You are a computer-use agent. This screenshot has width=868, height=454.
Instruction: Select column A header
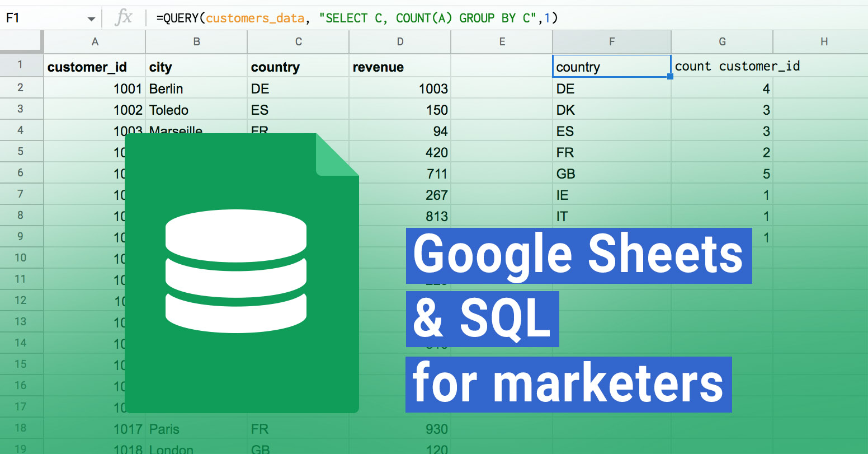point(94,41)
